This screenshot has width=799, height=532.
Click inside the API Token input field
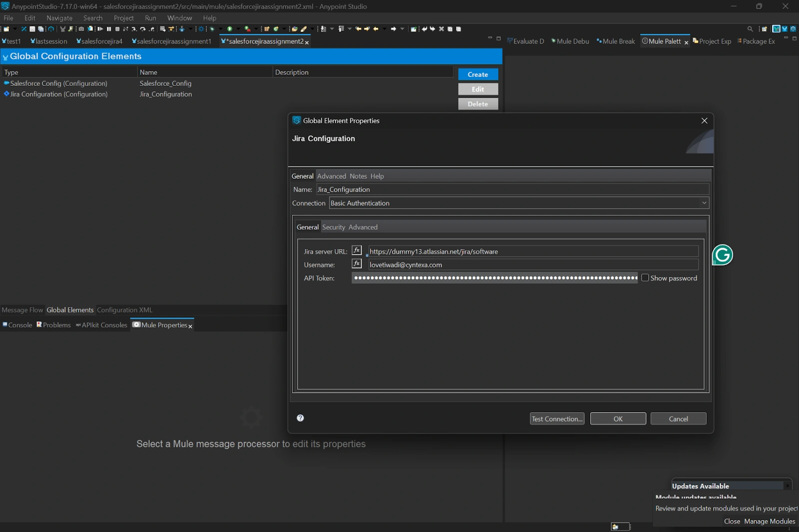click(494, 278)
